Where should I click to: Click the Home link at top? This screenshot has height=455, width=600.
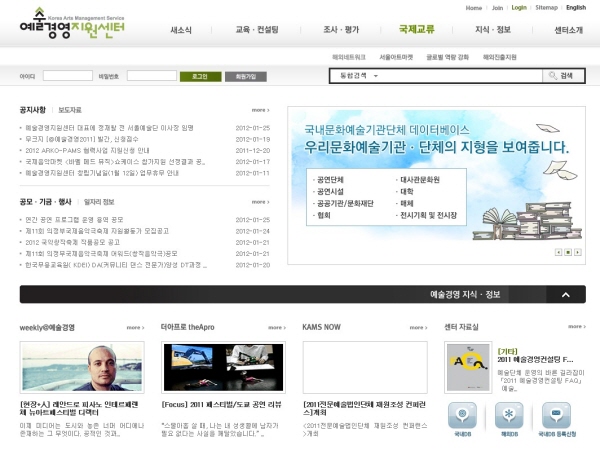tap(473, 8)
